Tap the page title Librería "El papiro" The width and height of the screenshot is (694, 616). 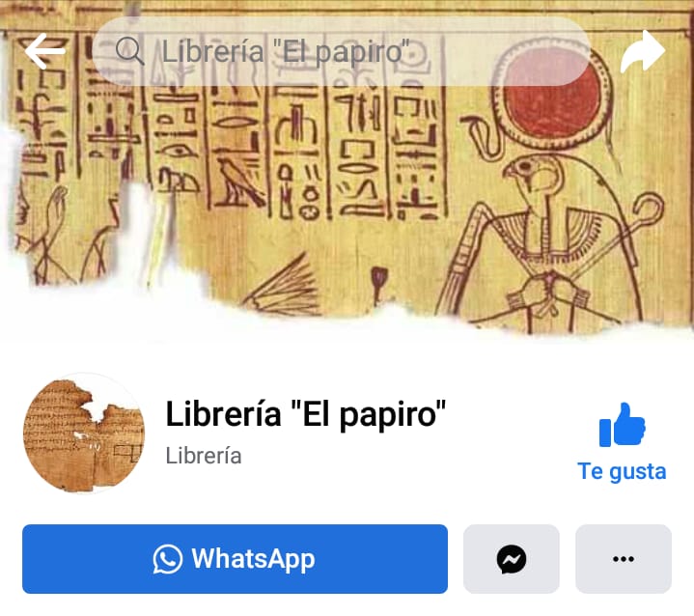click(x=305, y=414)
